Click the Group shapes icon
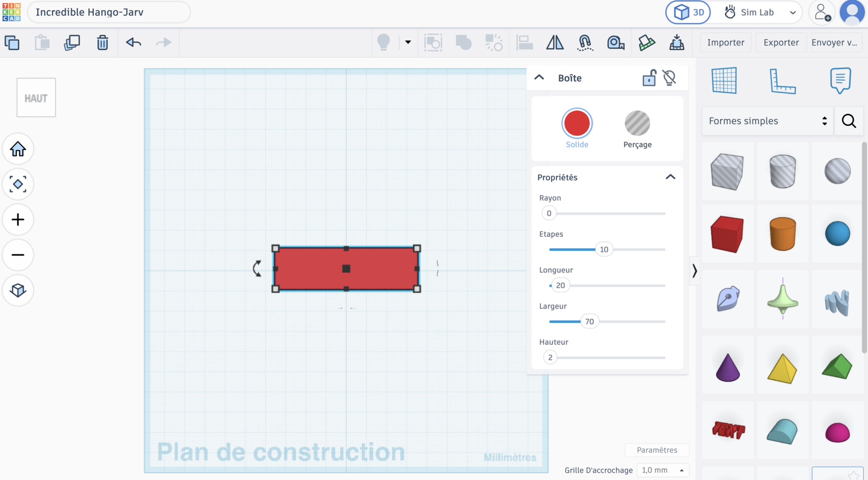Image resolution: width=868 pixels, height=480 pixels. coord(433,42)
